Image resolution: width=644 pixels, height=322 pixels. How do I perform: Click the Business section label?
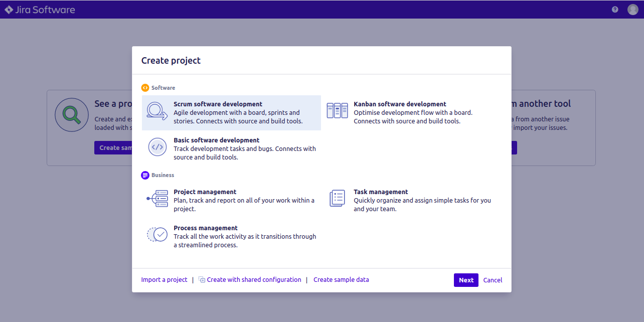click(163, 175)
